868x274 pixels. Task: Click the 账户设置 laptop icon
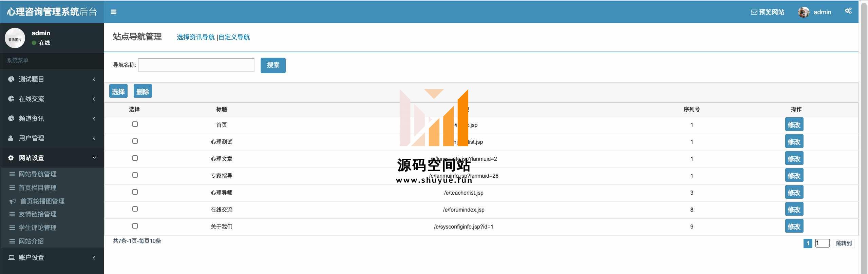click(x=11, y=257)
